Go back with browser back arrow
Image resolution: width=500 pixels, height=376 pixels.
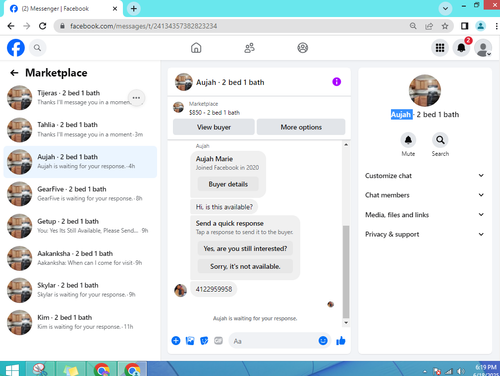(11, 26)
